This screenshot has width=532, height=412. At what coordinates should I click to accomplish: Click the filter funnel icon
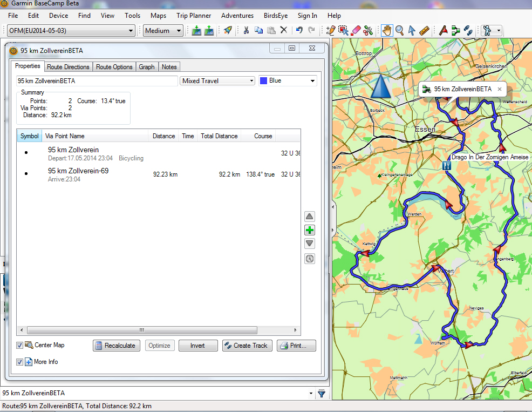pos(322,394)
